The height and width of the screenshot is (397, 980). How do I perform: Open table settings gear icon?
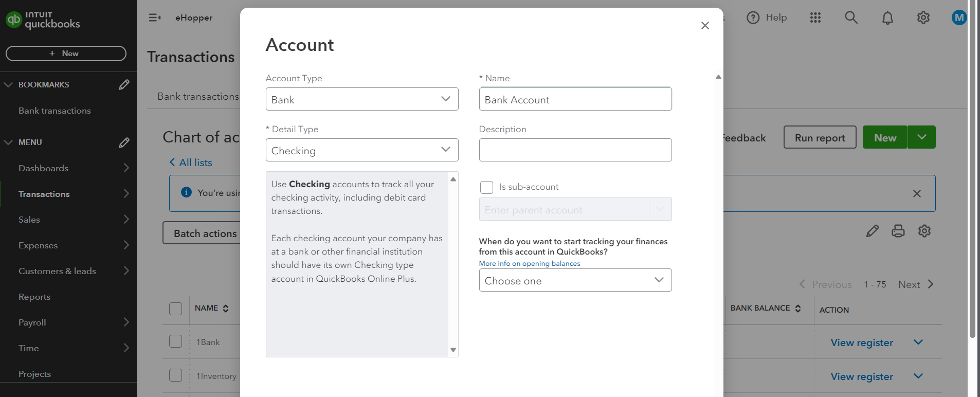coord(924,231)
